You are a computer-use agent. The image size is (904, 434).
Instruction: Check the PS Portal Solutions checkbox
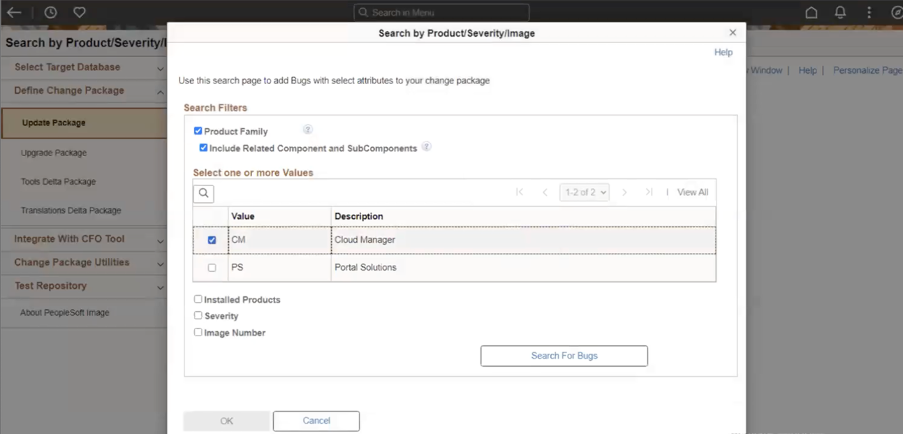tap(211, 268)
